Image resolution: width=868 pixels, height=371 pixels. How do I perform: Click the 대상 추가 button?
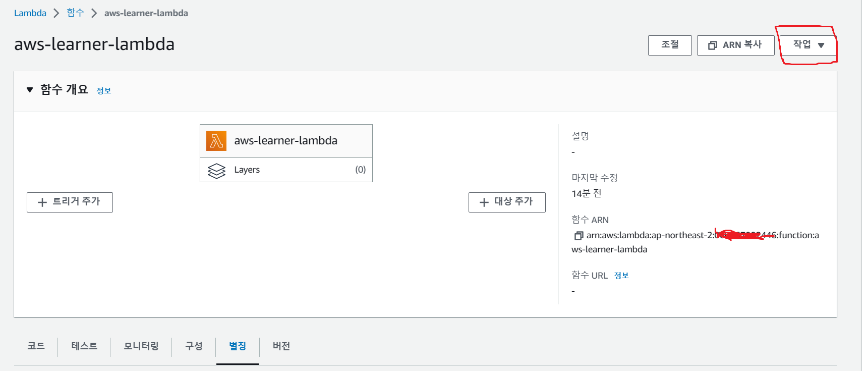coord(507,202)
